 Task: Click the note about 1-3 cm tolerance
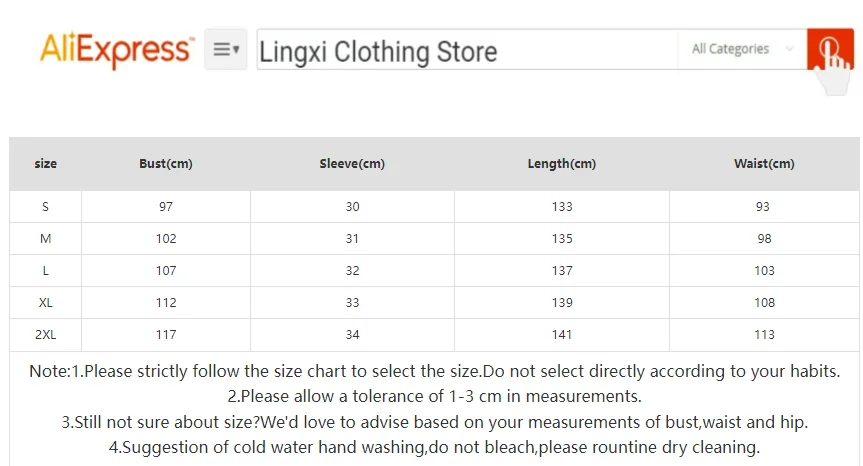434,397
